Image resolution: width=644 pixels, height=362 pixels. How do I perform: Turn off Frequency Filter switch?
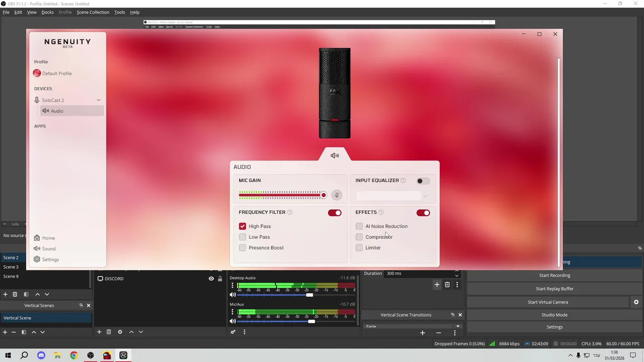click(x=335, y=213)
